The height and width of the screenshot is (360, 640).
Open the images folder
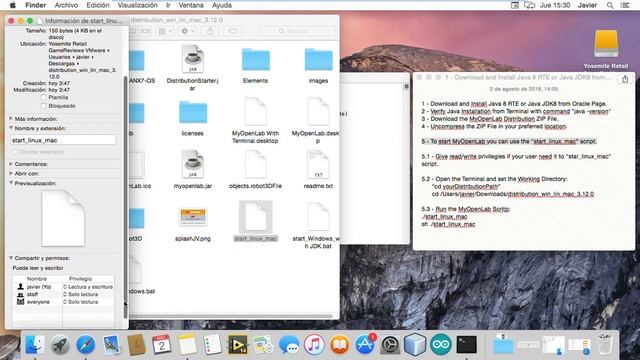pyautogui.click(x=318, y=60)
